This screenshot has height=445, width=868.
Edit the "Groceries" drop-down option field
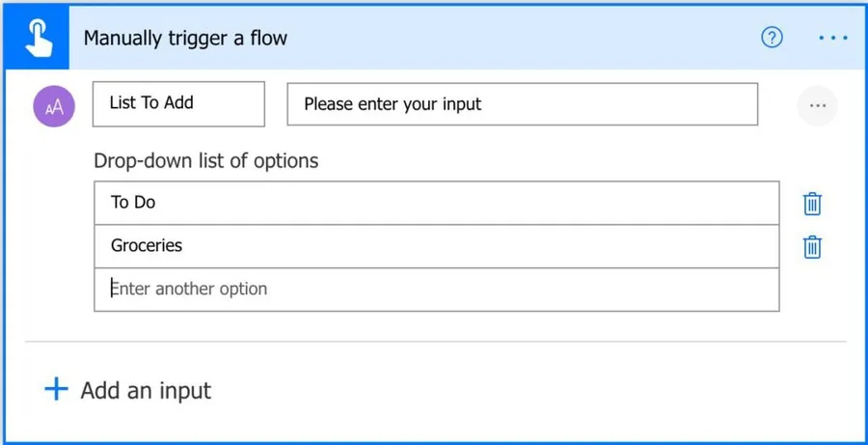click(436, 246)
